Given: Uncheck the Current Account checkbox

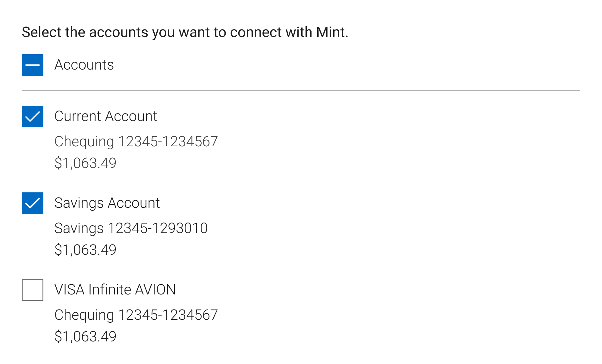Looking at the screenshot, I should click(x=33, y=117).
